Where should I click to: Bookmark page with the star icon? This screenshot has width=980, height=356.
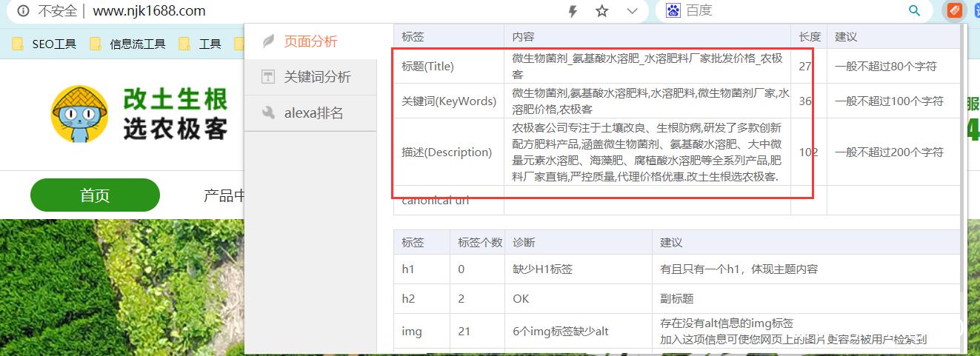coord(602,11)
